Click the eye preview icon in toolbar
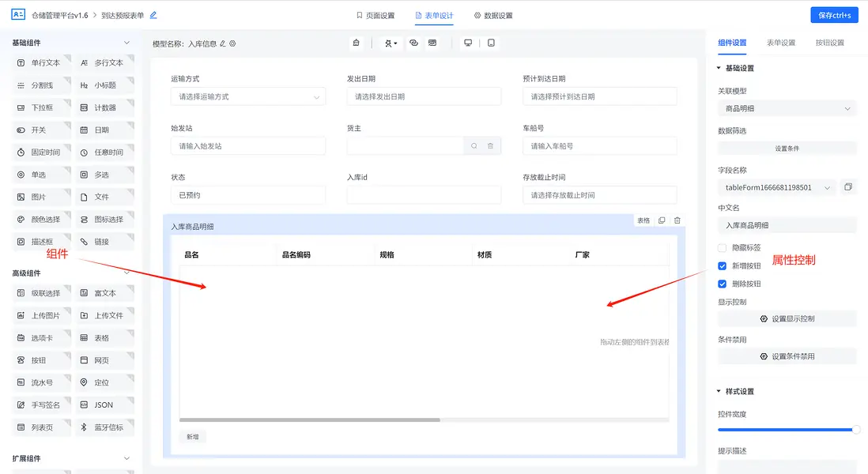This screenshot has height=474, width=868. (413, 43)
